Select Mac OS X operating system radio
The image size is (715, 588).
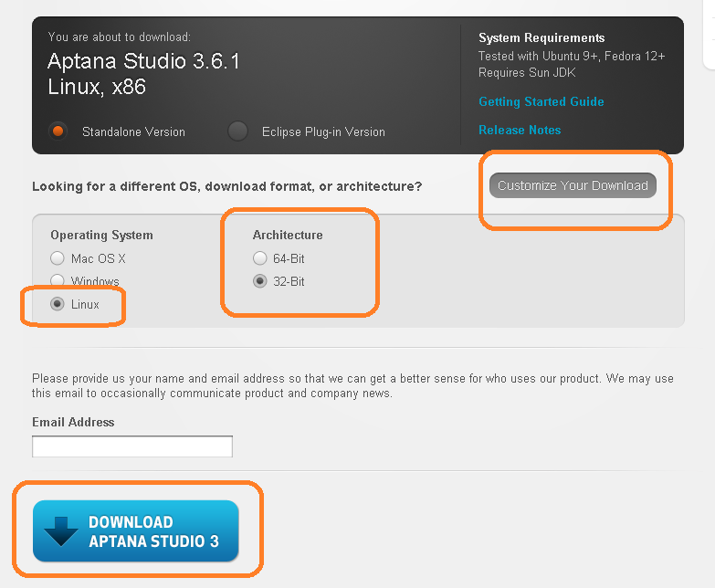tap(58, 258)
